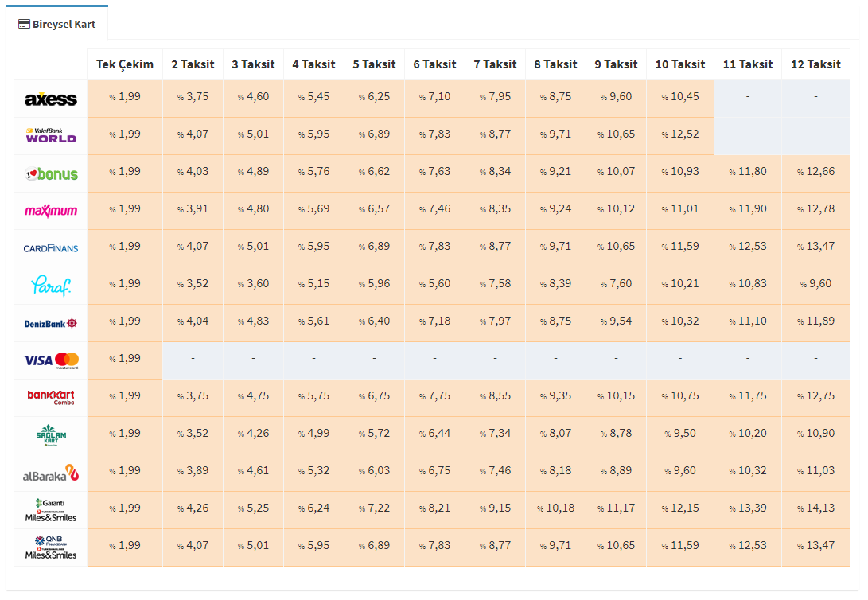Click the CardFinans logo
This screenshot has width=868, height=600.
pos(51,248)
